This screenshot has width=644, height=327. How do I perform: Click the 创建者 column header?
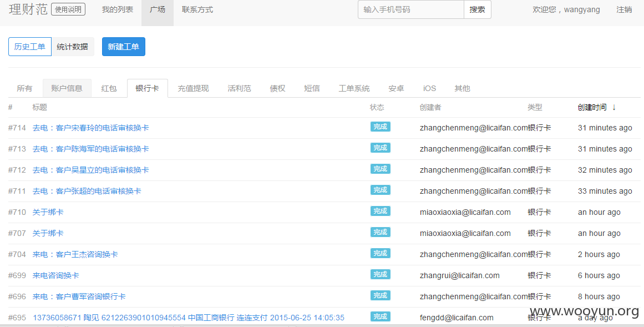pyautogui.click(x=430, y=107)
